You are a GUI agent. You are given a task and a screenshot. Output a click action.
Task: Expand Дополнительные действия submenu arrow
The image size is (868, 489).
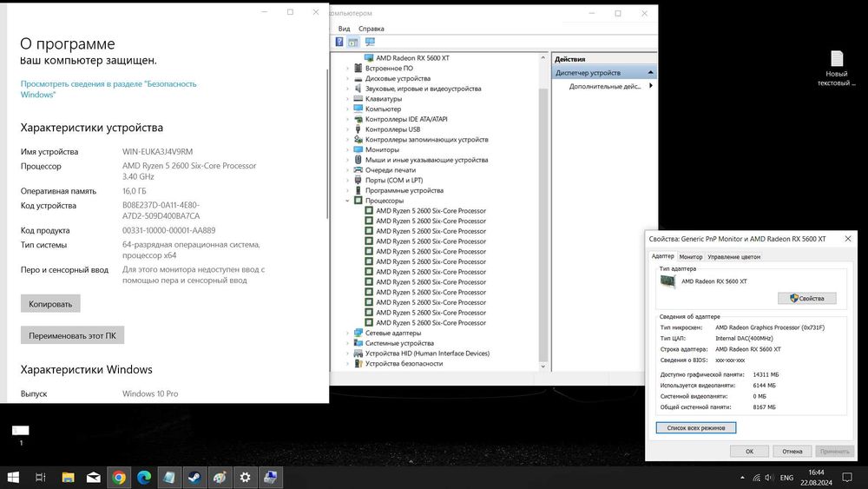point(651,87)
